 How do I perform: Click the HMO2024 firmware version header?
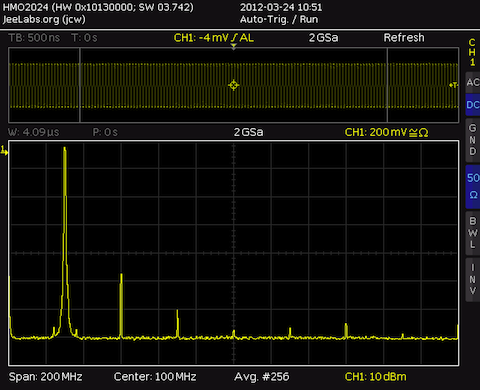click(98, 7)
